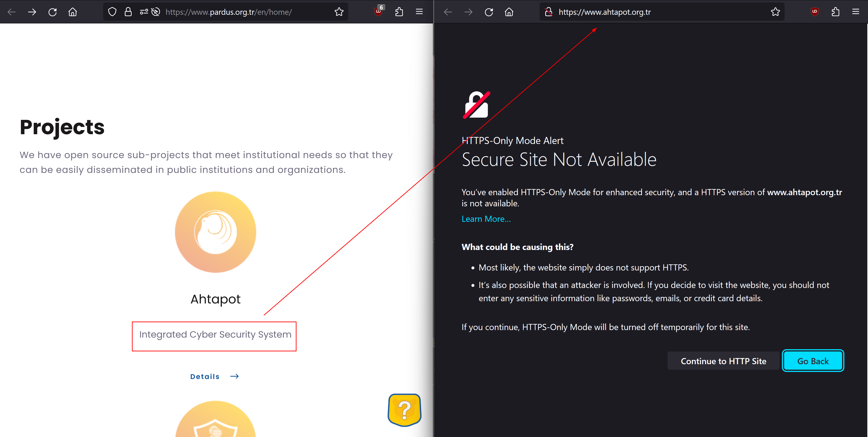This screenshot has height=437, width=868.
Task: Click the Ahtapot round project logo
Action: [215, 232]
